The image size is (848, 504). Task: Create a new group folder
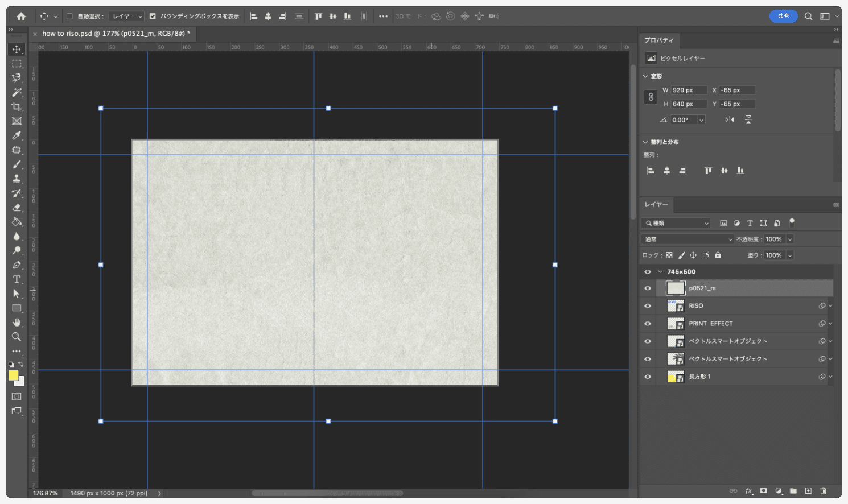pos(793,490)
